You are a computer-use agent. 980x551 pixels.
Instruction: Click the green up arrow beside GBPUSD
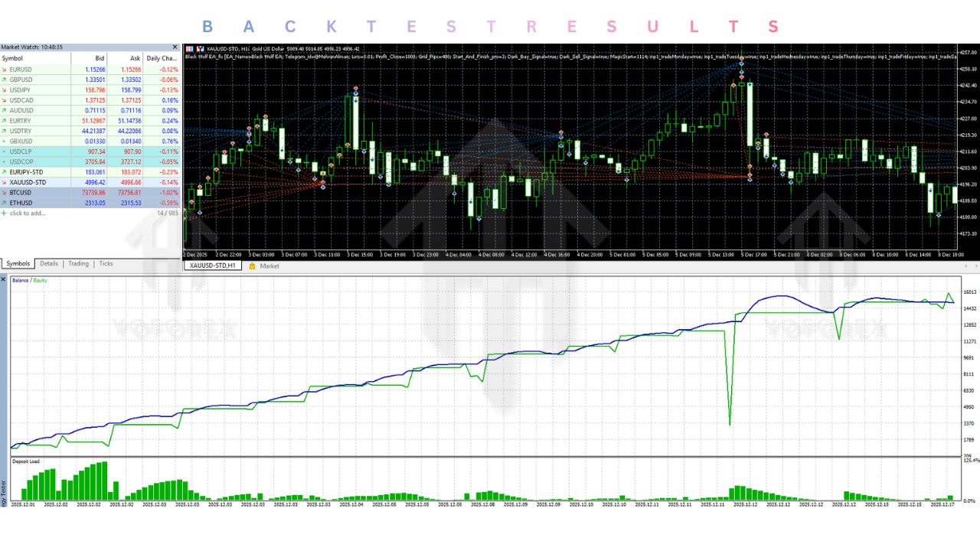[x=5, y=80]
